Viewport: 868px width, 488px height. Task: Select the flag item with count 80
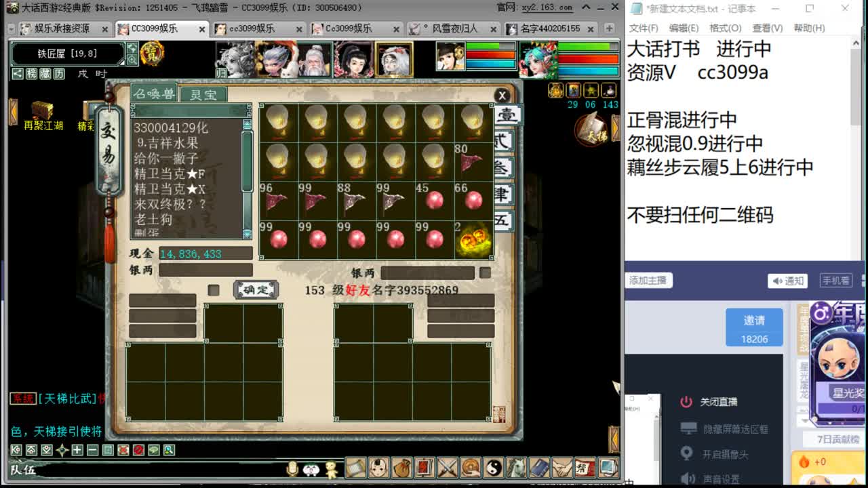coord(474,161)
